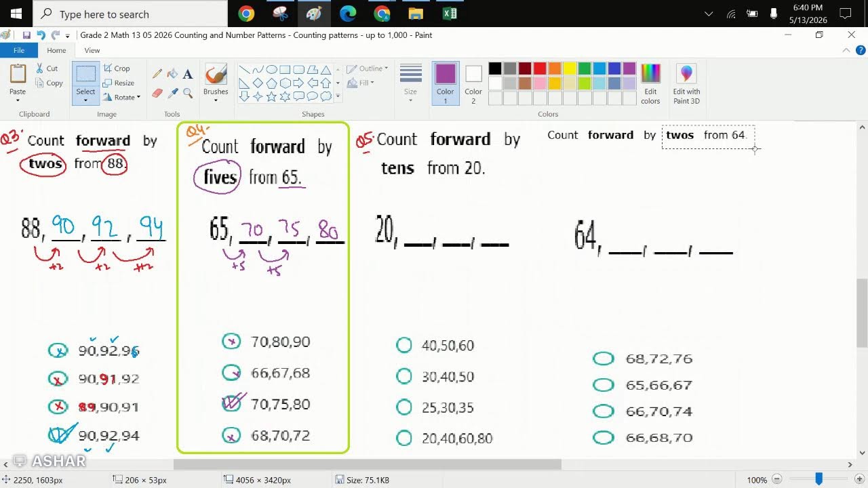Open Edit colors palette

click(x=650, y=83)
